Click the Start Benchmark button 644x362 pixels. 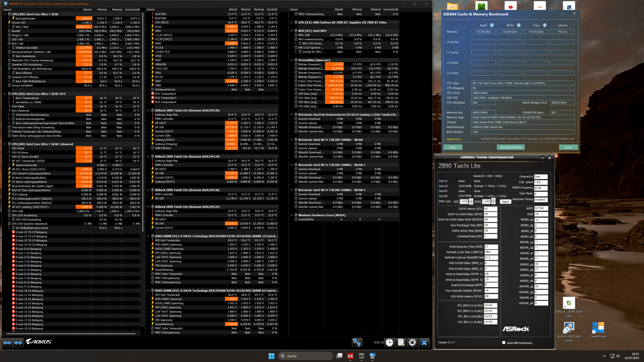511,147
